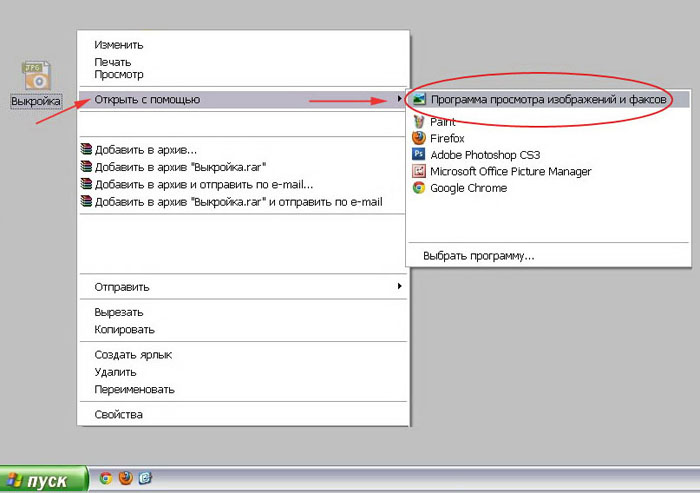This screenshot has height=493, width=700.
Task: Click the Adobe Photoshop CS3 icon
Action: tap(419, 155)
